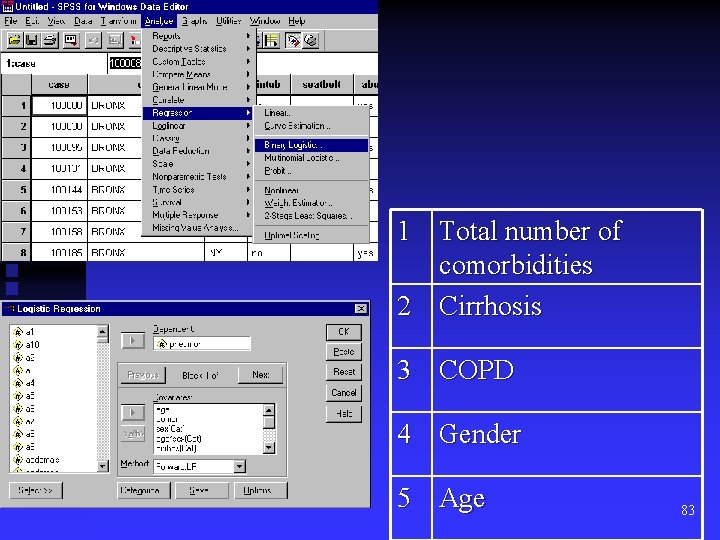Click the Go to Chart toolbar icon
This screenshot has height=540, width=720.
[114, 40]
